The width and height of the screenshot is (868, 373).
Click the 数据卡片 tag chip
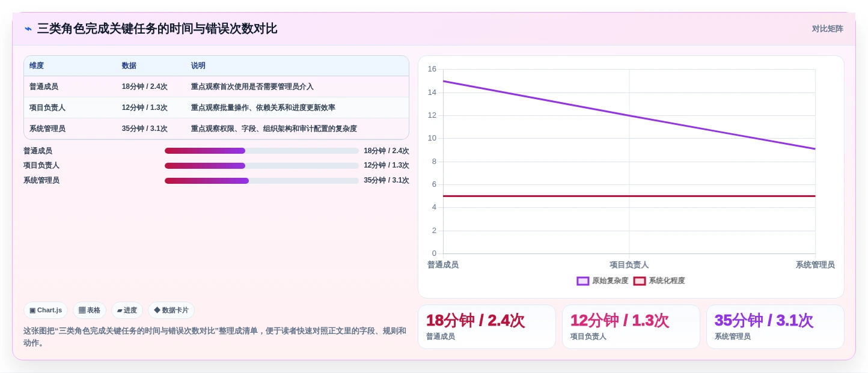(171, 310)
